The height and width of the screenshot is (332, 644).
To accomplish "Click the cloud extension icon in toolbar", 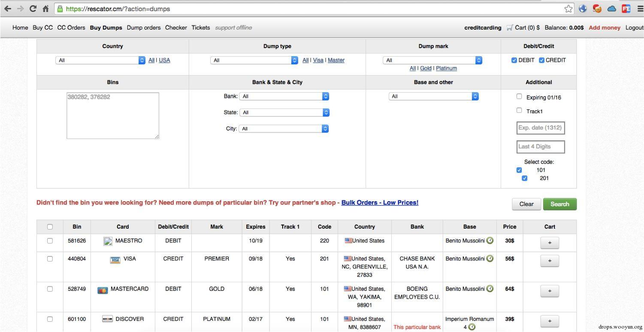I will (611, 9).
